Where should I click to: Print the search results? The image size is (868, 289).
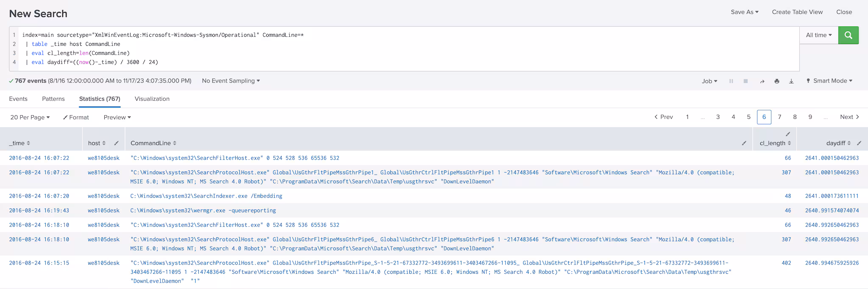tap(776, 81)
